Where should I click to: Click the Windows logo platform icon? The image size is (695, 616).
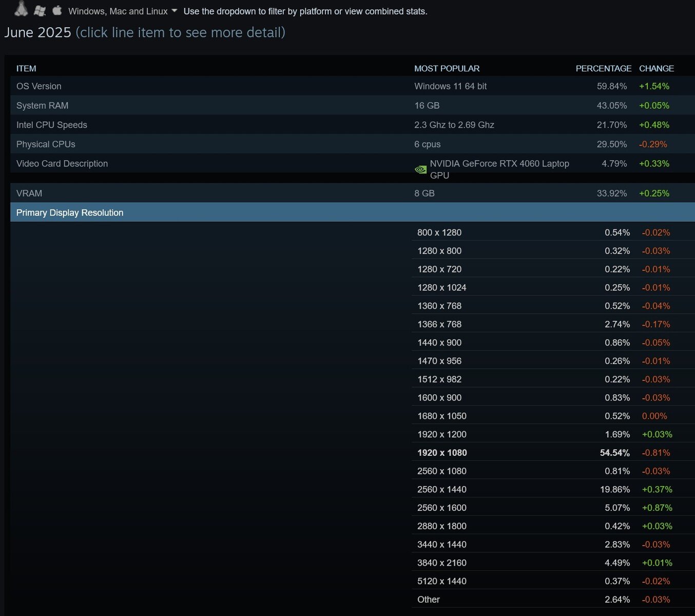[40, 10]
